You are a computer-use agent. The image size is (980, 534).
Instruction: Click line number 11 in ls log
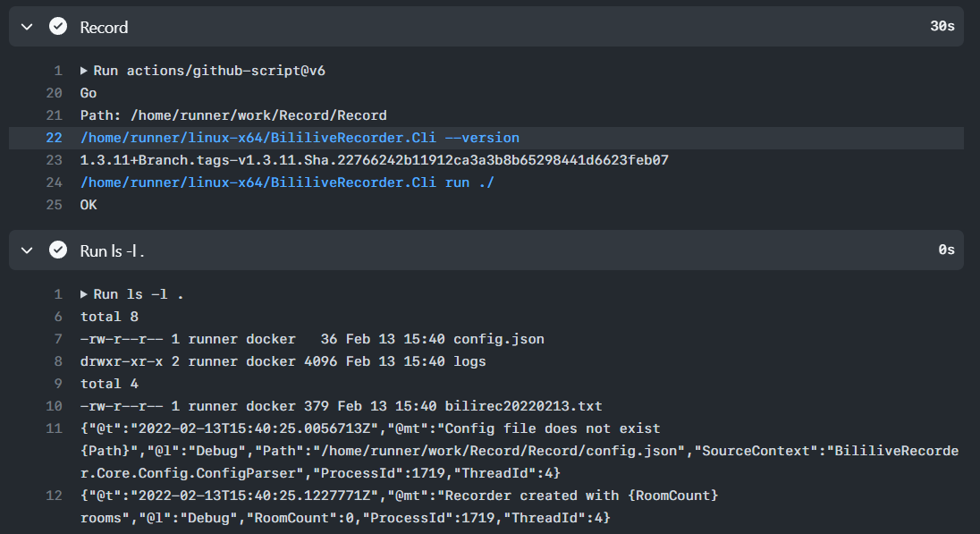coord(55,429)
